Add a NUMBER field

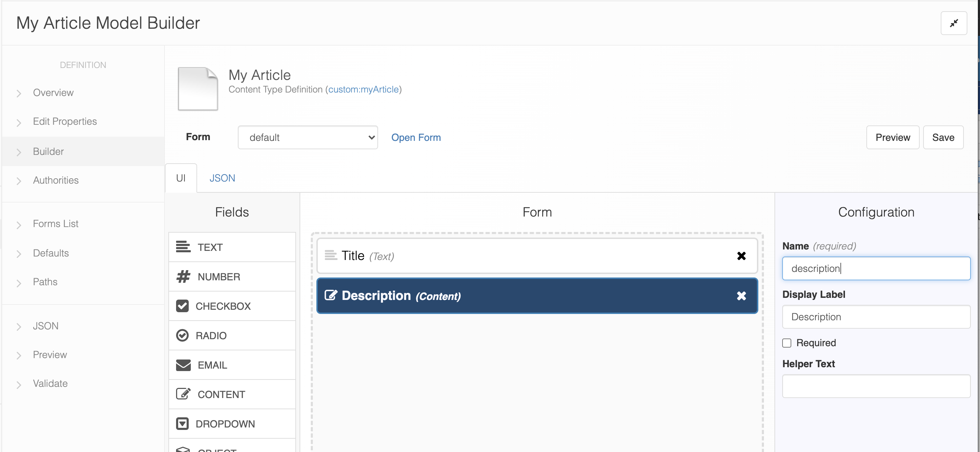[x=232, y=276]
